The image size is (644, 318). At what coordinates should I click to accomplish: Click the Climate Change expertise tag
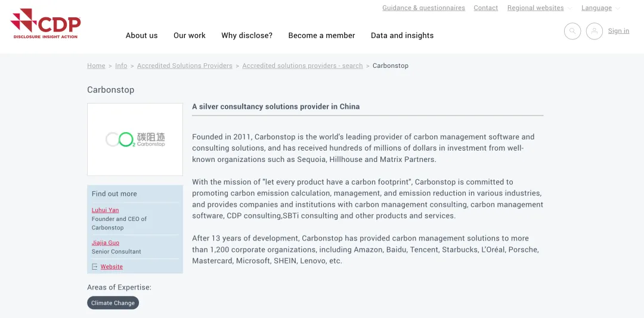click(113, 303)
